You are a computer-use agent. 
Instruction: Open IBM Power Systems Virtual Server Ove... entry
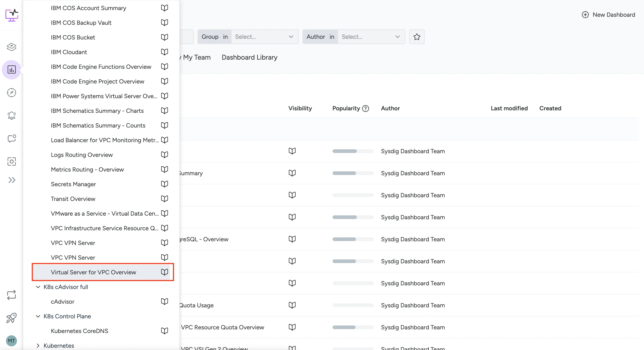[104, 96]
